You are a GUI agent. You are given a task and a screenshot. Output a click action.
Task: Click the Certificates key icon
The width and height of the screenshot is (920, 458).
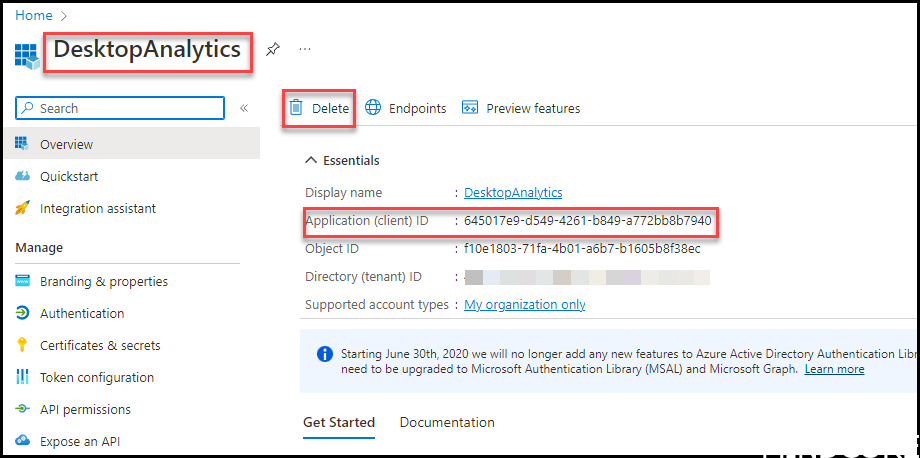point(22,345)
